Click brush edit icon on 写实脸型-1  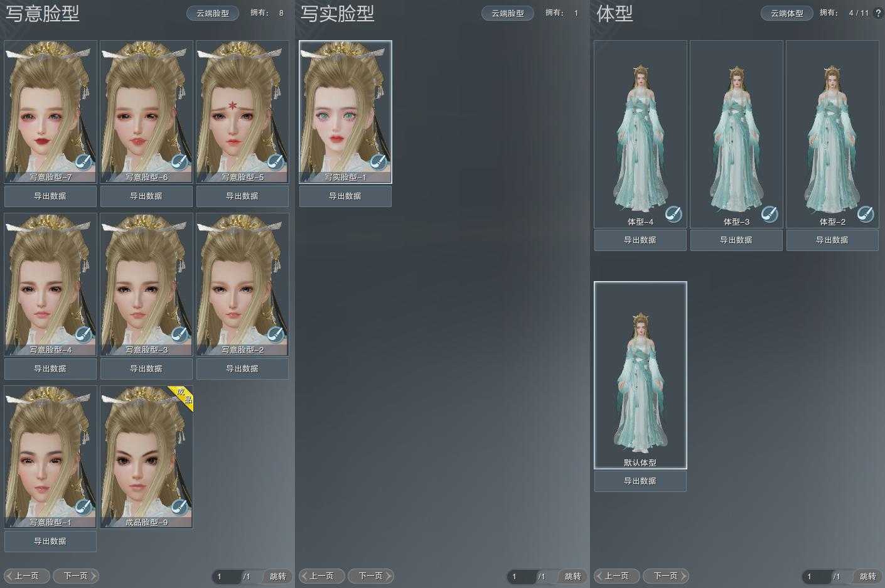[x=378, y=162]
